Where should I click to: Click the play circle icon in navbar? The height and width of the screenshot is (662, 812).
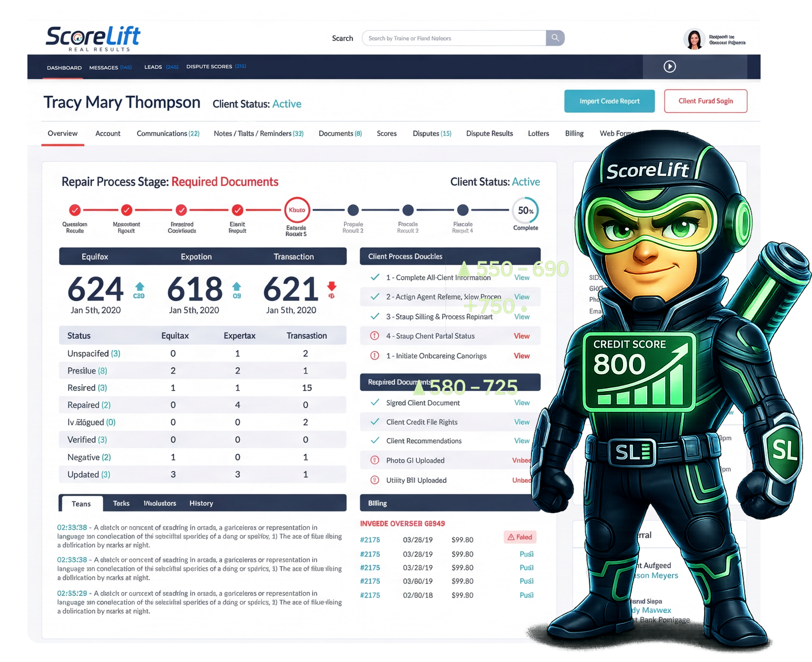[x=669, y=66]
